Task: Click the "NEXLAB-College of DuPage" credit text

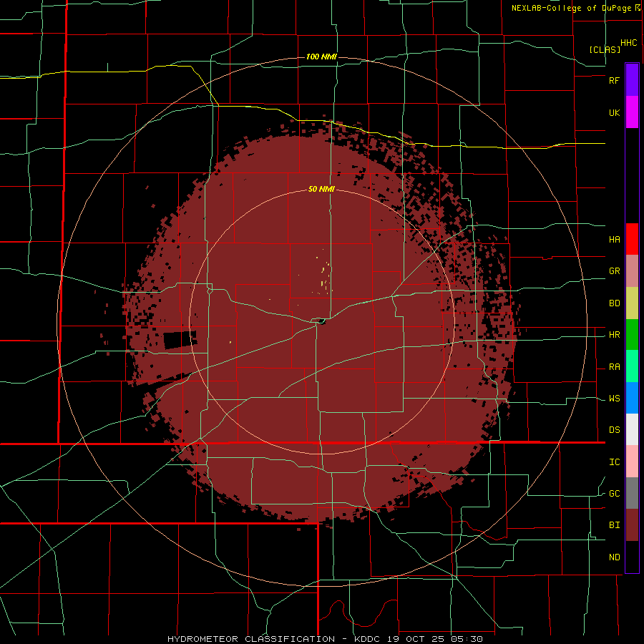Action: (x=571, y=8)
